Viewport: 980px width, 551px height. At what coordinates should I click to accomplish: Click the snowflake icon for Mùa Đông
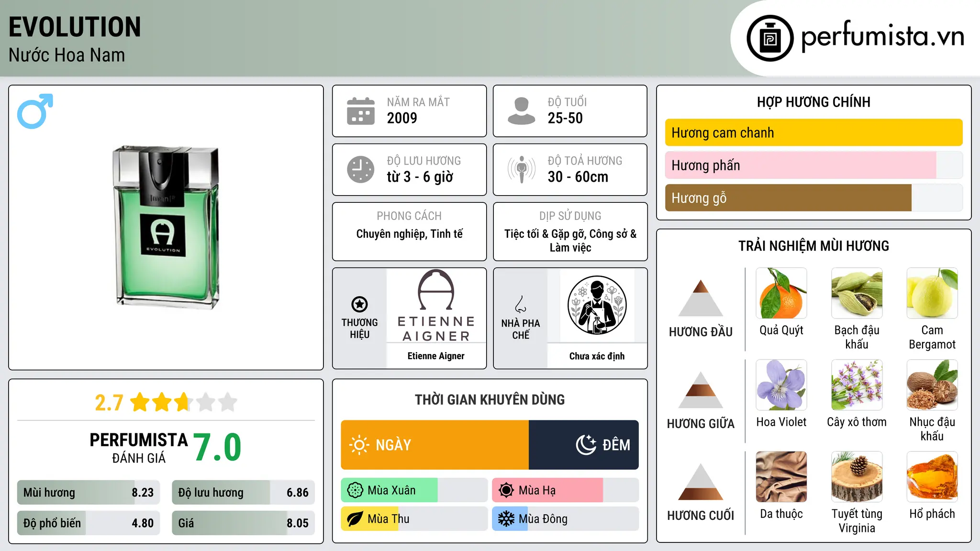506,519
